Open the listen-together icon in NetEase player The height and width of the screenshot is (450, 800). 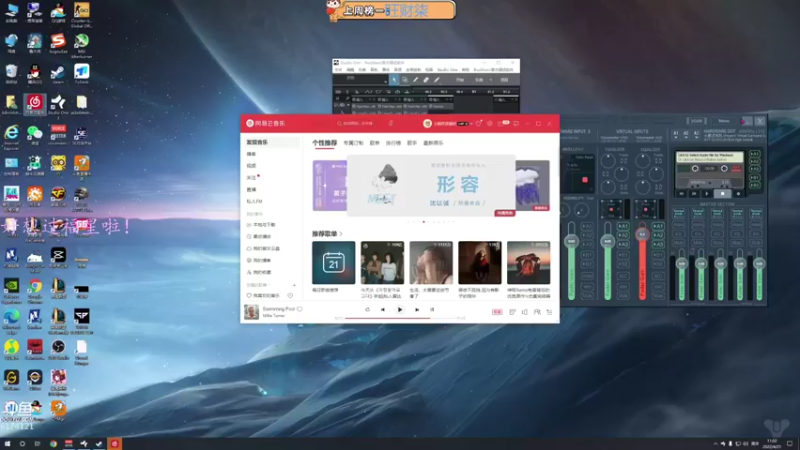[x=537, y=312]
